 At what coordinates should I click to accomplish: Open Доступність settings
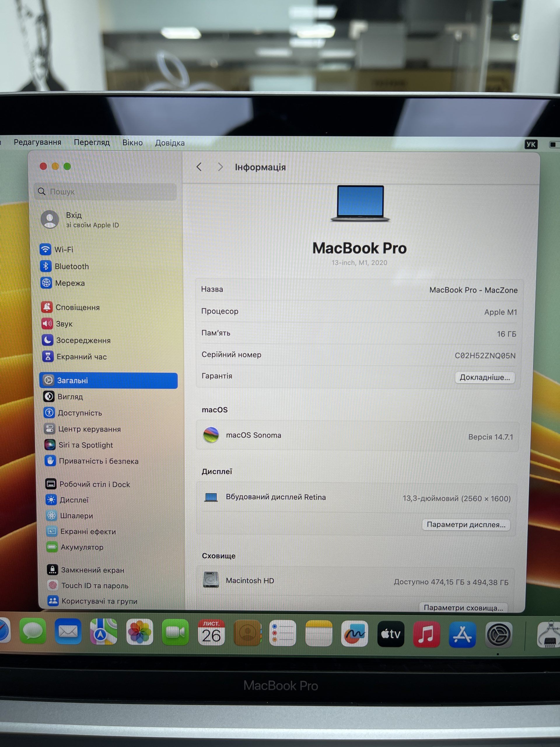tap(73, 413)
